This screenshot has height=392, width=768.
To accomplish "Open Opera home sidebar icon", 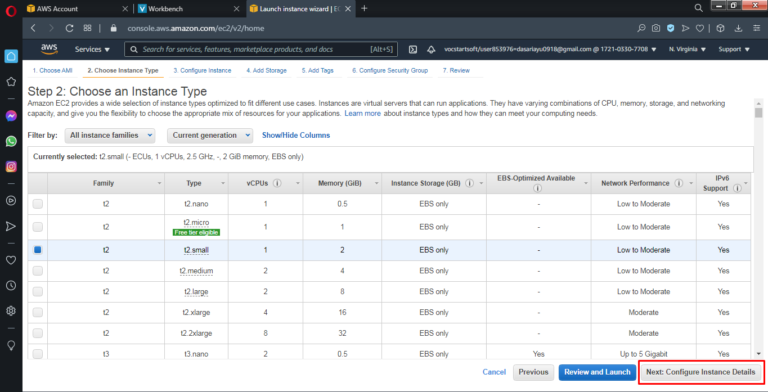I will coord(11,56).
